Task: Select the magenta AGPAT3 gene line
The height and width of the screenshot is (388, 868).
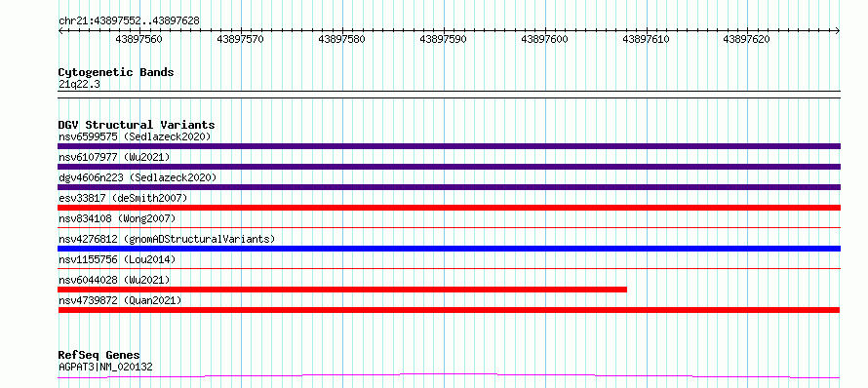Action: 449,376
